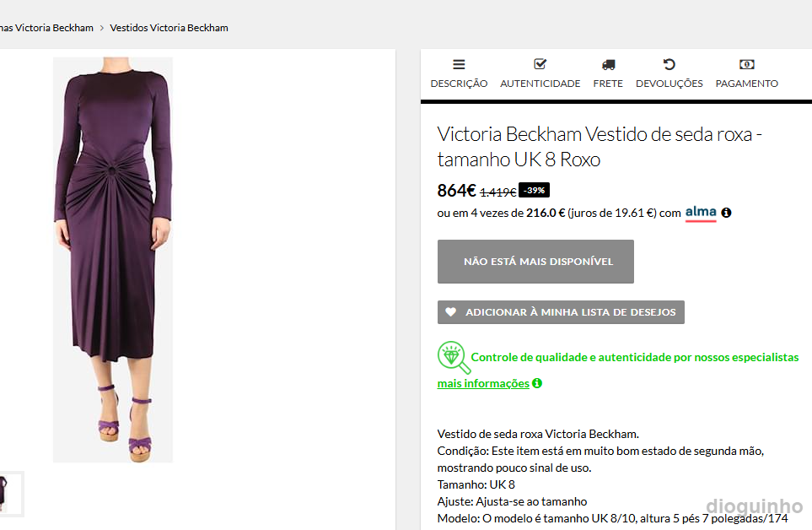
Task: Click the green diamond quality-control icon
Action: (x=454, y=358)
